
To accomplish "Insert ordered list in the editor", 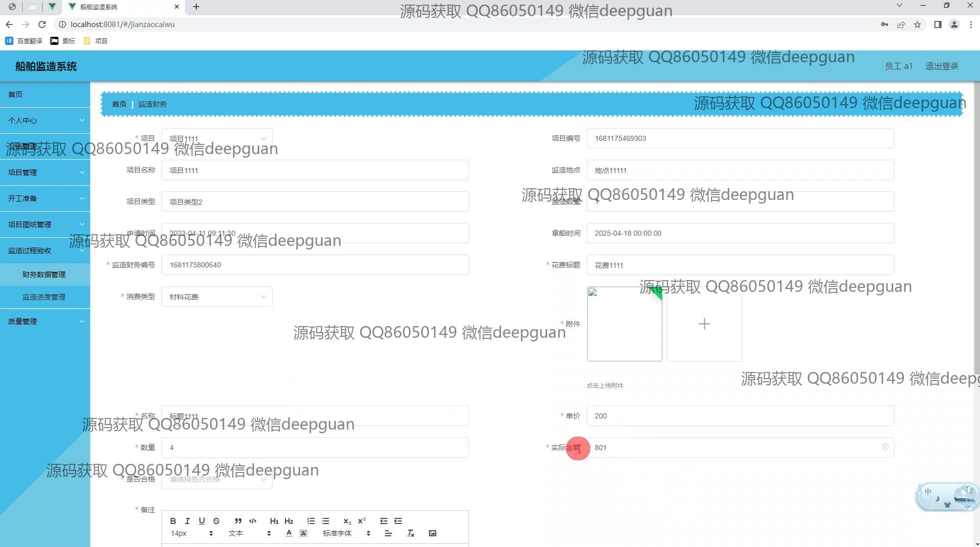I will [311, 521].
